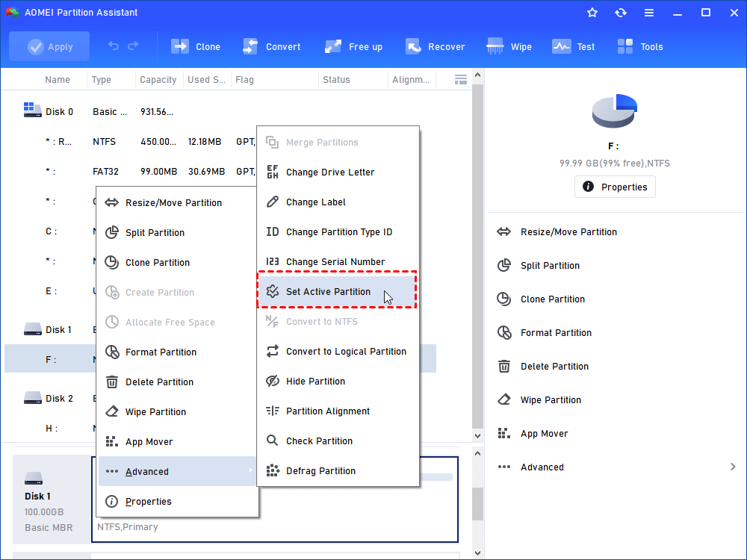Open the Recover tool
747x560 pixels.
point(435,46)
